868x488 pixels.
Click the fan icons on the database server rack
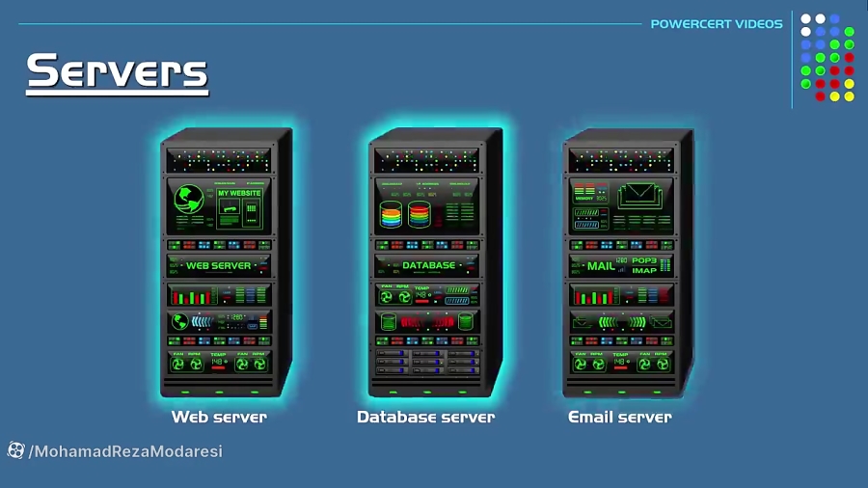(395, 297)
